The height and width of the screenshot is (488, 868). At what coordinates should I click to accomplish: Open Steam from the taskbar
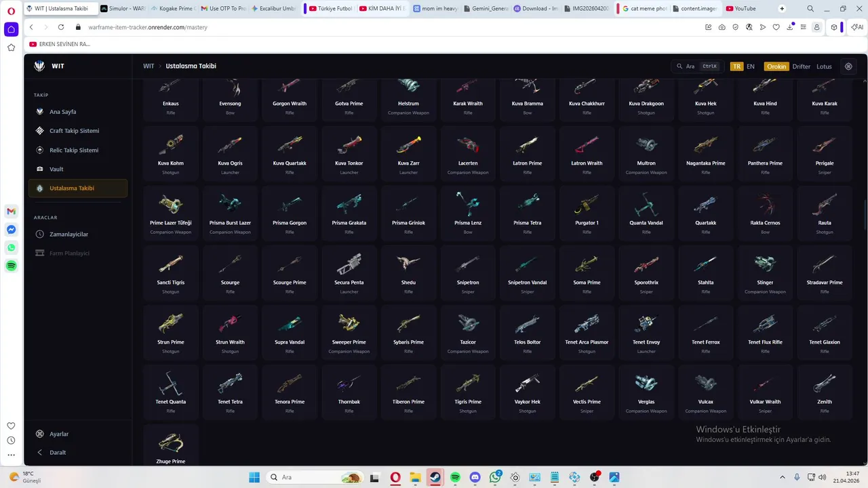[435, 477]
